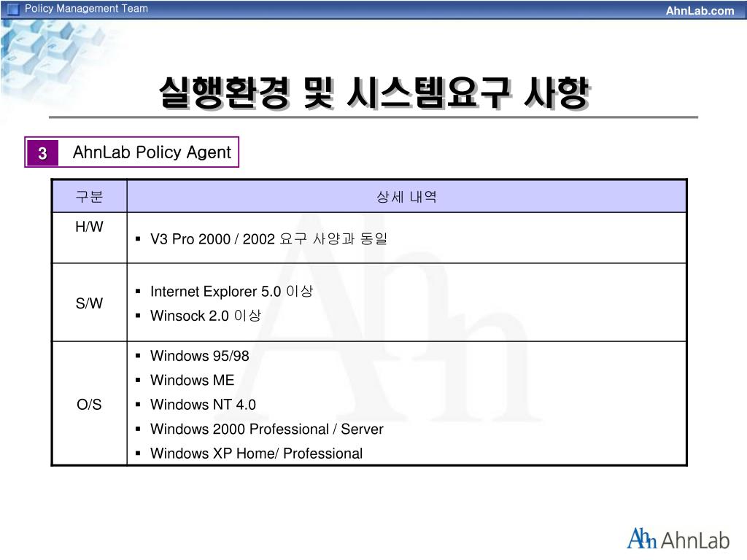Click the S/W row label
The width and height of the screenshot is (747, 560).
click(89, 303)
